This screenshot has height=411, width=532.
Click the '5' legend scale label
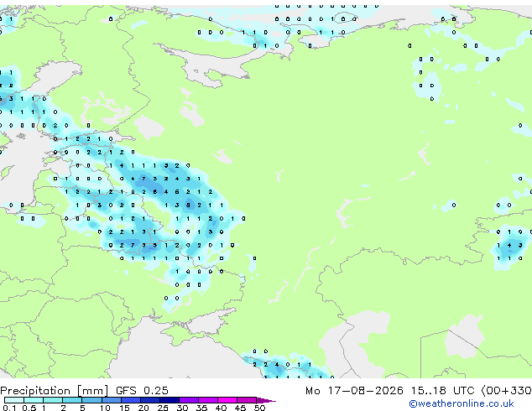[82, 408]
